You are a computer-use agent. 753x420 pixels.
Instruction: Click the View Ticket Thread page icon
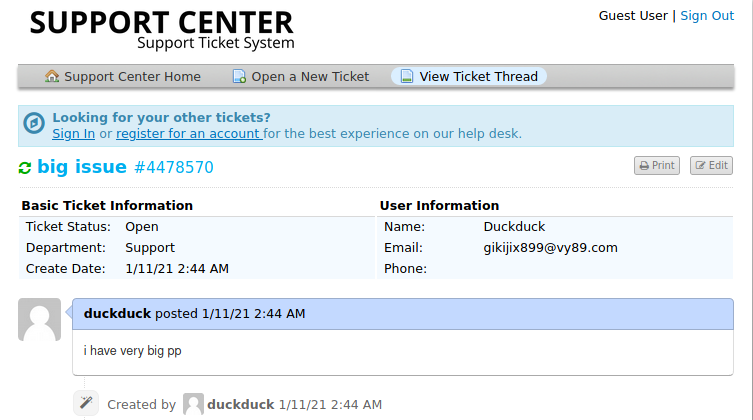[x=407, y=77]
